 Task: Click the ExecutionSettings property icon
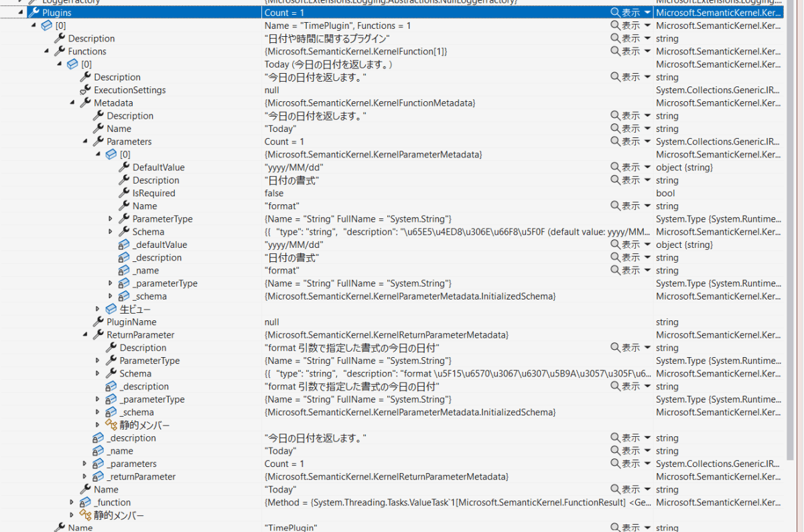click(x=85, y=90)
